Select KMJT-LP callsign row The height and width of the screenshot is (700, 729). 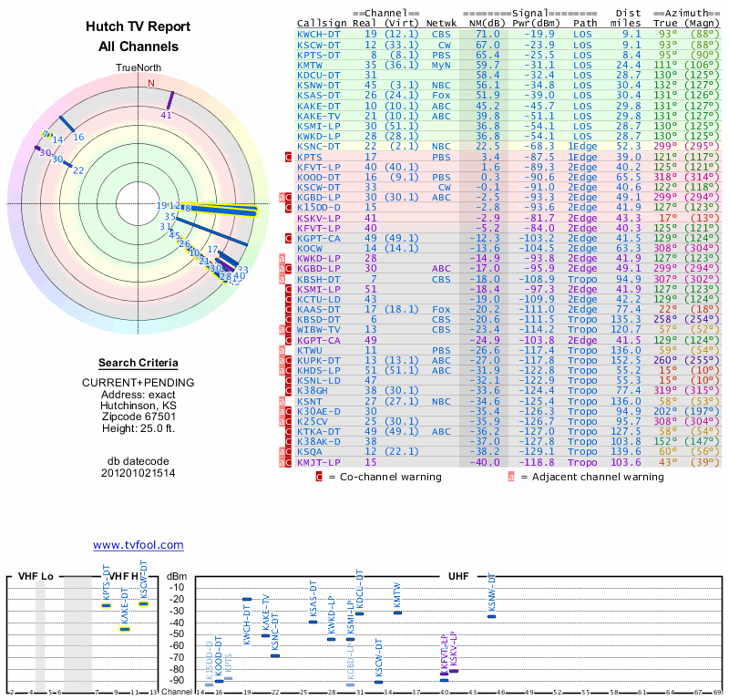pyautogui.click(x=318, y=462)
